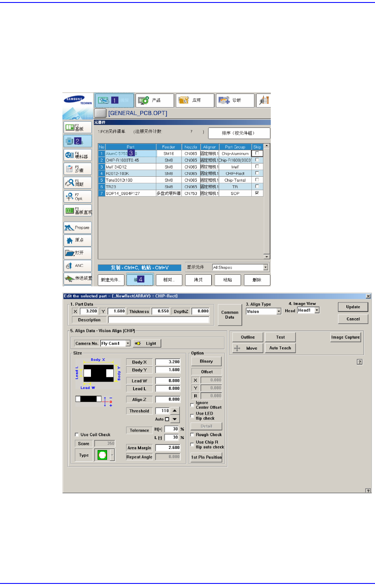The width and height of the screenshot is (375, 588).
Task: Click the green Type shape swatch
Action: [x=102, y=456]
